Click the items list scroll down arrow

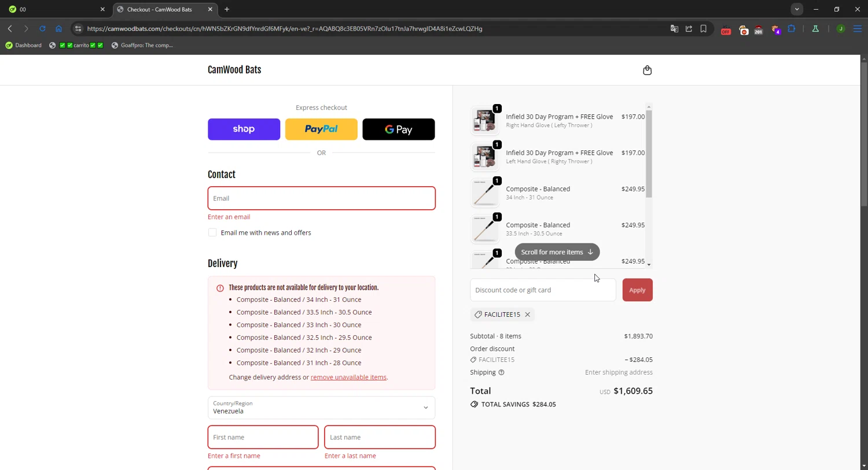coord(649,265)
